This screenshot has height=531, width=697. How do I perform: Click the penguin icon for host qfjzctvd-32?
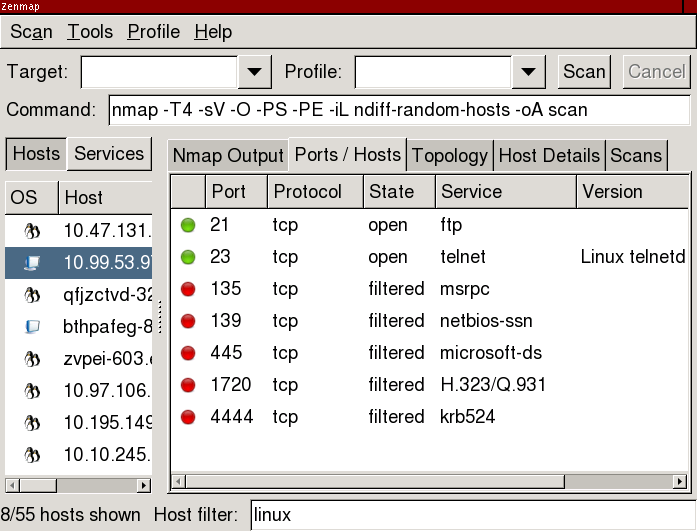(x=32, y=295)
